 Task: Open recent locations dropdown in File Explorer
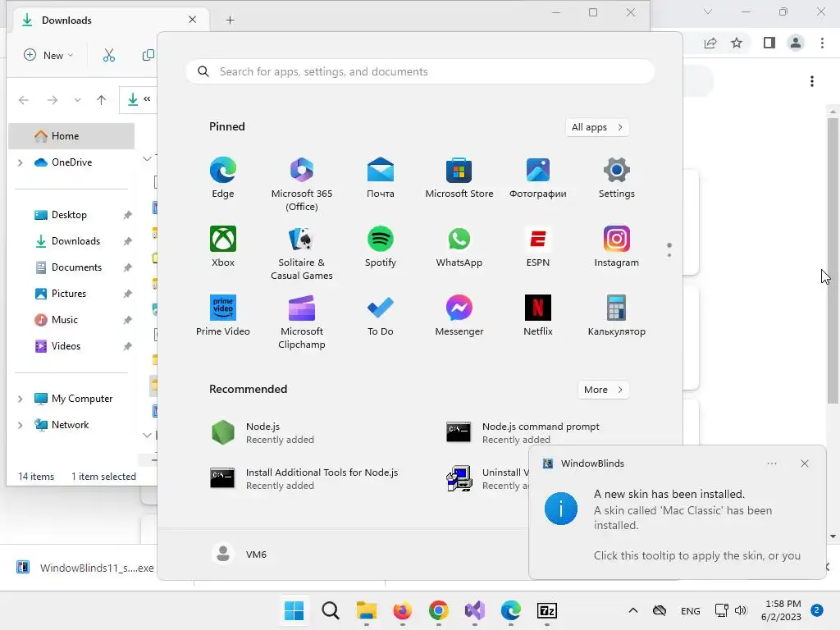77,99
